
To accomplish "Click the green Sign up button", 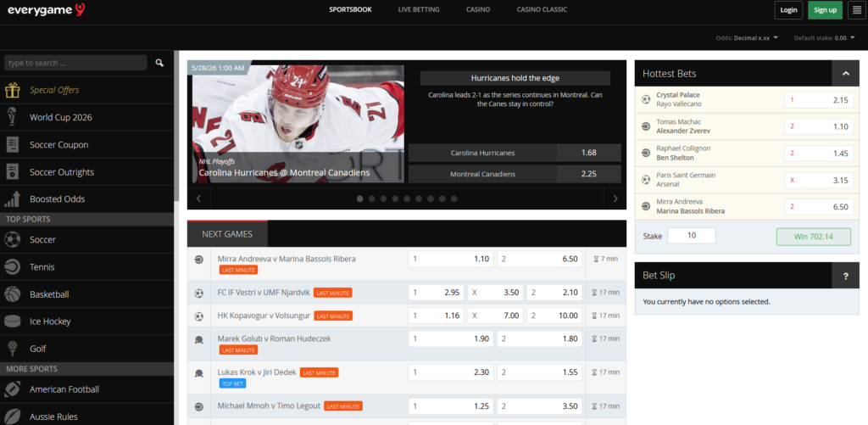I will [825, 10].
